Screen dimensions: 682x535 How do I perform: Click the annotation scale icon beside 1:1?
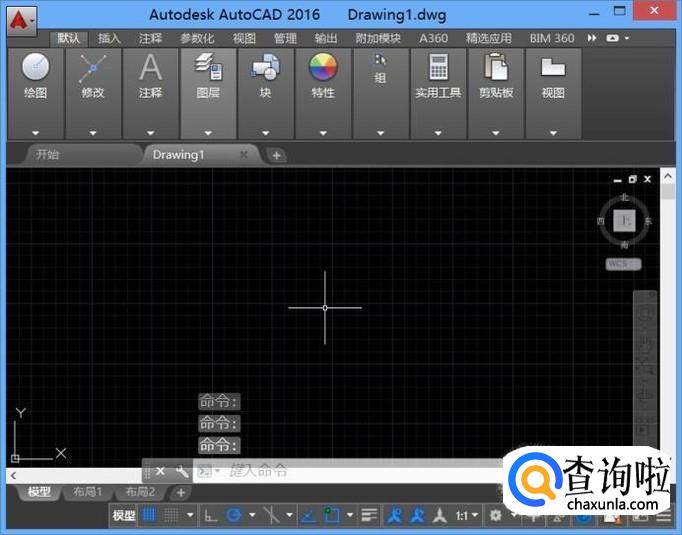click(440, 516)
